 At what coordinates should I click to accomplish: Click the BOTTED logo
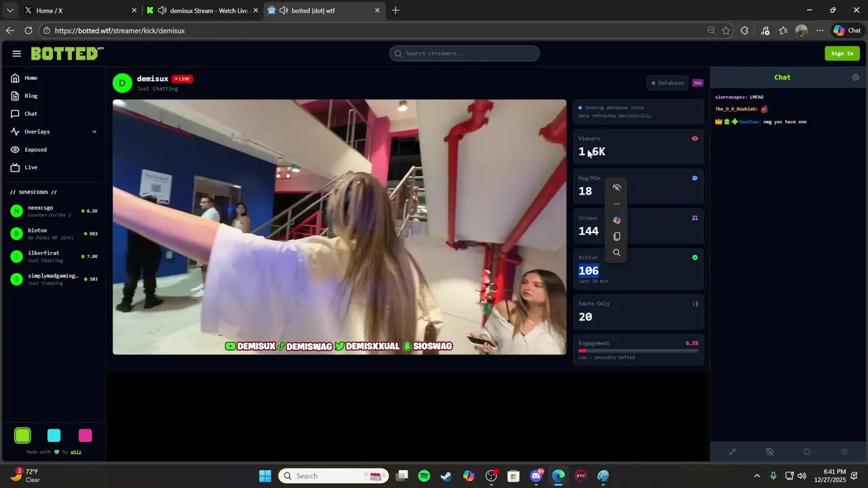(66, 54)
